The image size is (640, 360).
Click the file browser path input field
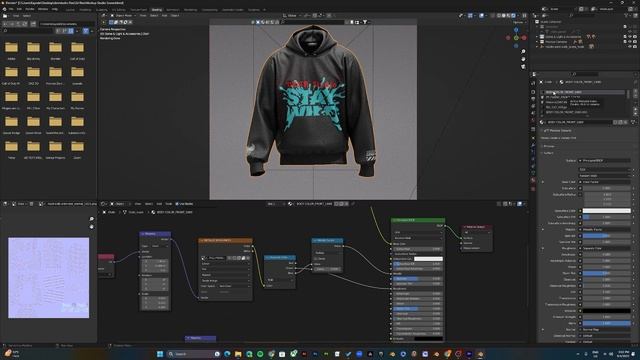tap(67, 24)
